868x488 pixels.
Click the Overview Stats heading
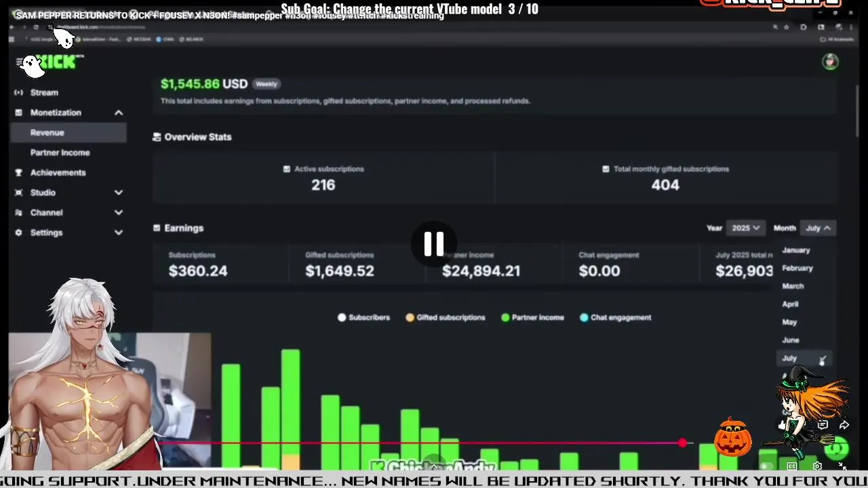[198, 137]
